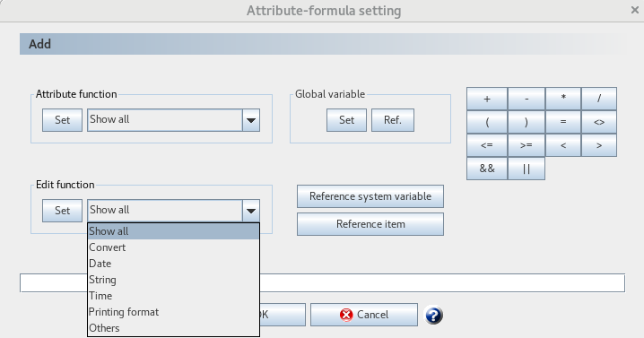
Task: Select Printing format in the dropdown list
Action: point(173,312)
